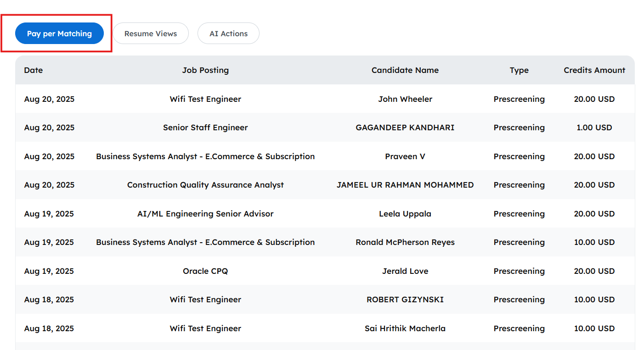
Task: Switch to the Resume Views tab
Action: click(151, 33)
